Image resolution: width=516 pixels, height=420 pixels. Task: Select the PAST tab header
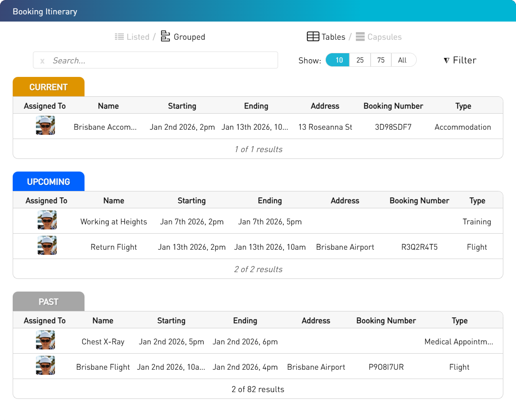pyautogui.click(x=48, y=301)
